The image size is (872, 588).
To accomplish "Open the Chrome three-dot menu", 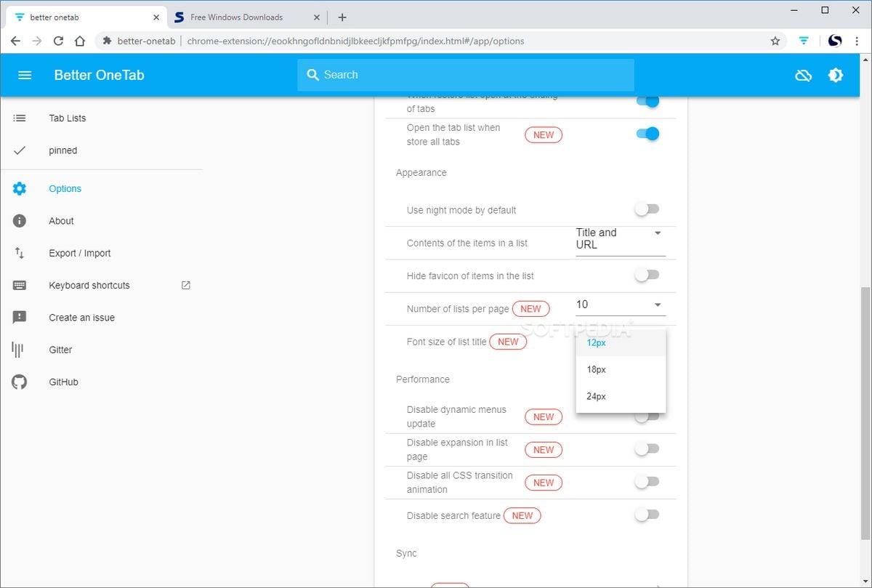I will coord(858,41).
